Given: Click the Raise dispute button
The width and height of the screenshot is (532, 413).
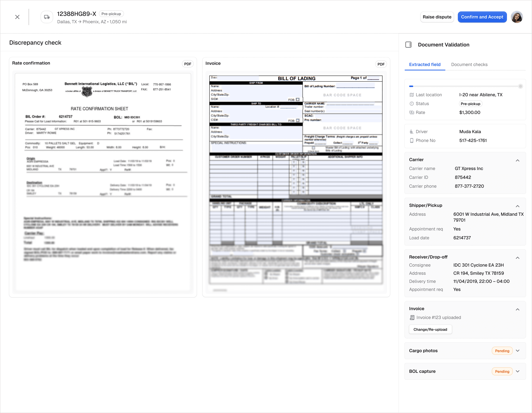Looking at the screenshot, I should 437,17.
